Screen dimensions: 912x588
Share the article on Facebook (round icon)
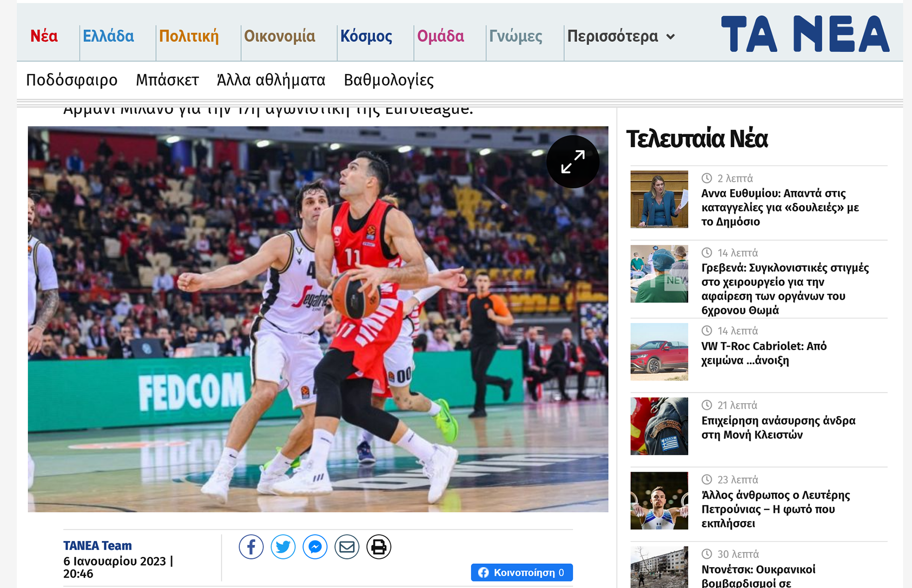251,547
